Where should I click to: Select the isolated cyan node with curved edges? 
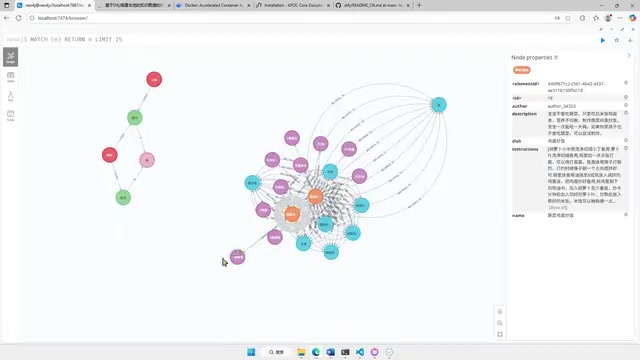[439, 105]
